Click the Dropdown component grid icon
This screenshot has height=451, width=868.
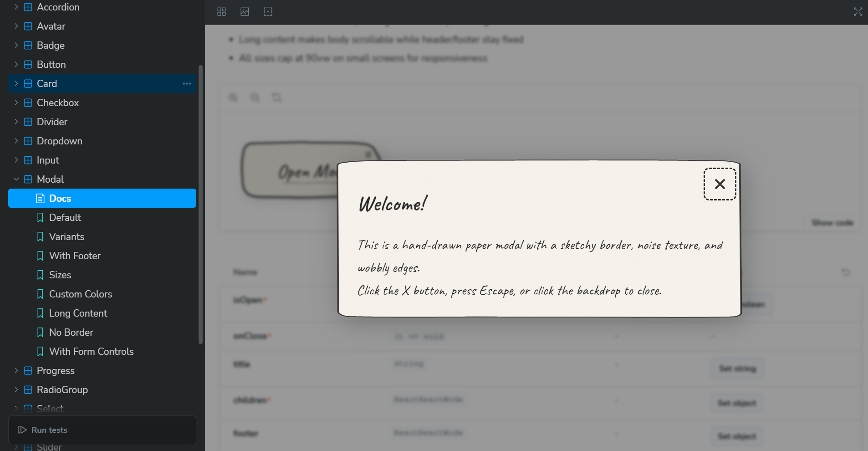tap(28, 141)
